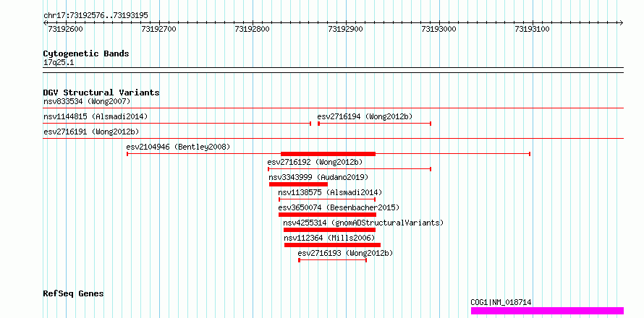Viewport: 644px width, 318px height.
Task: Click nsv1138575 (Alsmadi2014) variant label
Action: (x=330, y=192)
